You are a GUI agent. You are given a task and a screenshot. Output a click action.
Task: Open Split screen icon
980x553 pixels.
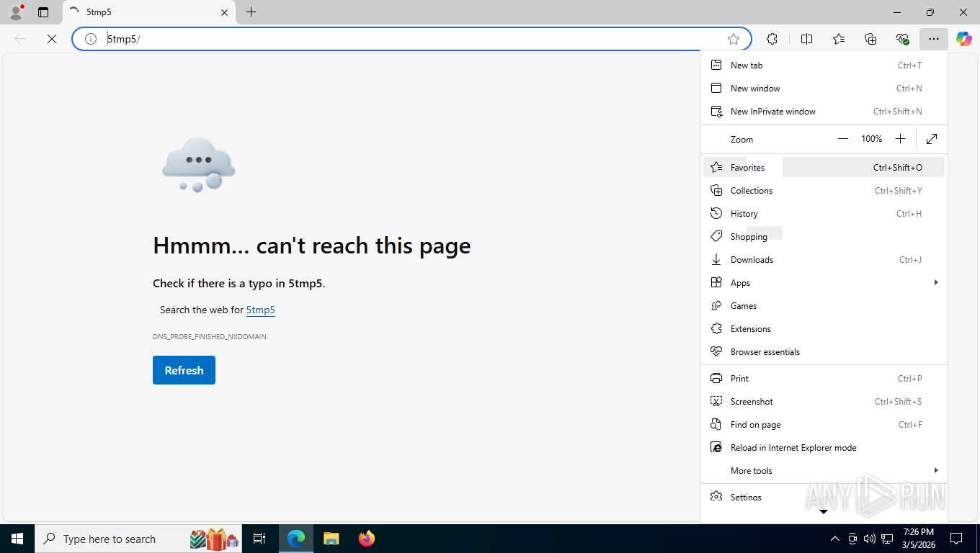click(x=807, y=39)
